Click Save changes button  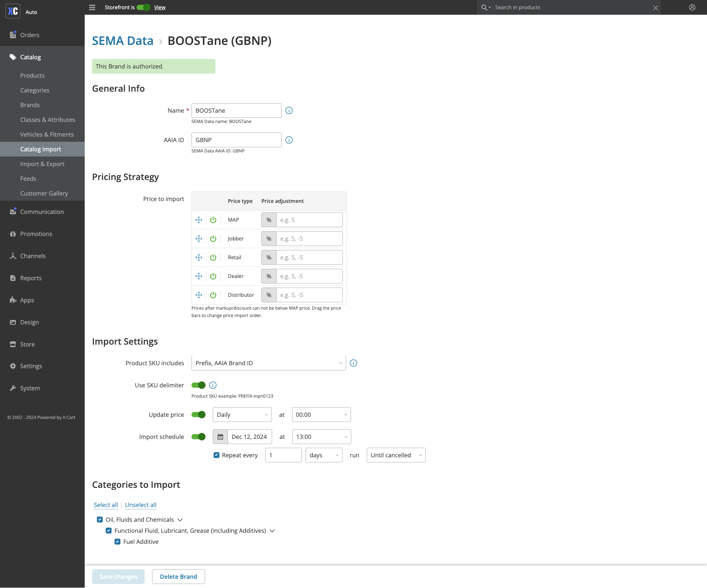118,577
